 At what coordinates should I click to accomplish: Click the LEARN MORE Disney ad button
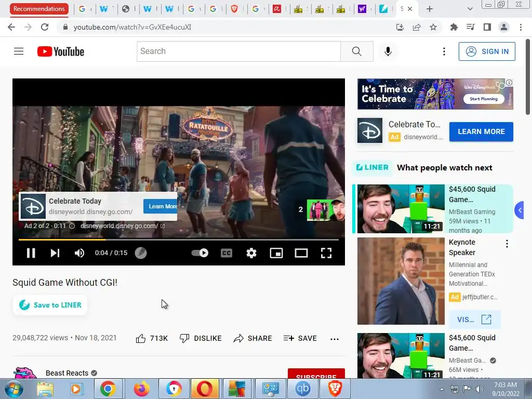tap(481, 131)
